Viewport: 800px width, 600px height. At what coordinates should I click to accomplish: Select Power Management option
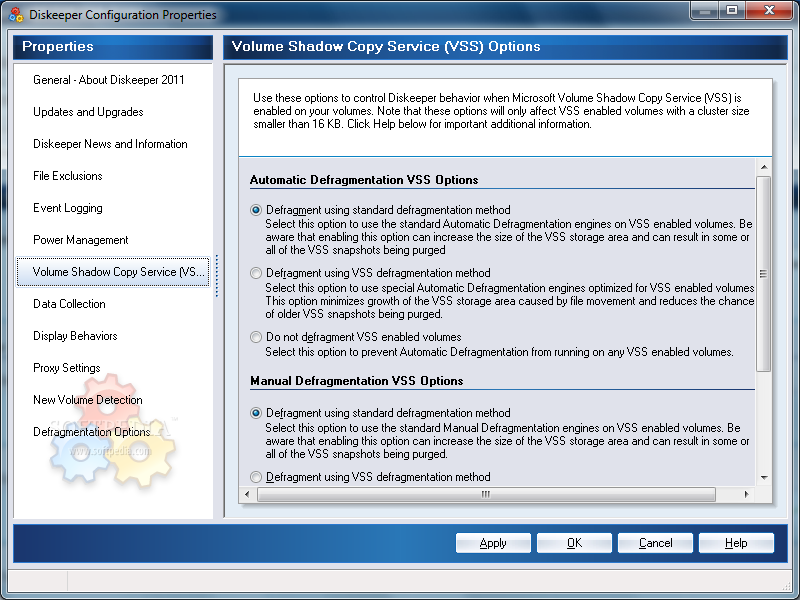(x=81, y=240)
